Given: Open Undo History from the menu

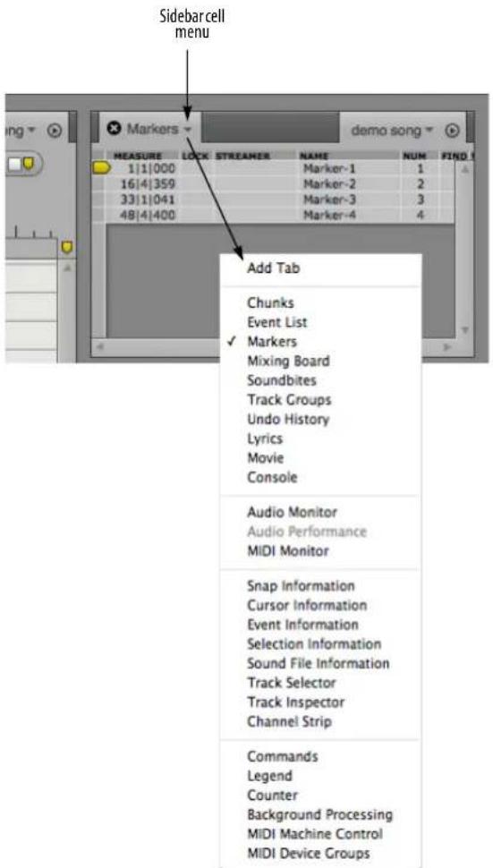Looking at the screenshot, I should point(288,419).
